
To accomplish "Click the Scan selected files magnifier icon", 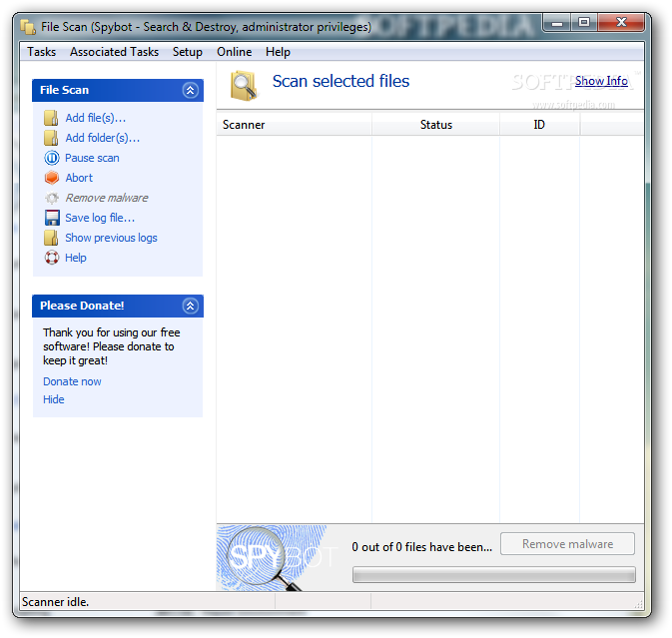I will (244, 86).
